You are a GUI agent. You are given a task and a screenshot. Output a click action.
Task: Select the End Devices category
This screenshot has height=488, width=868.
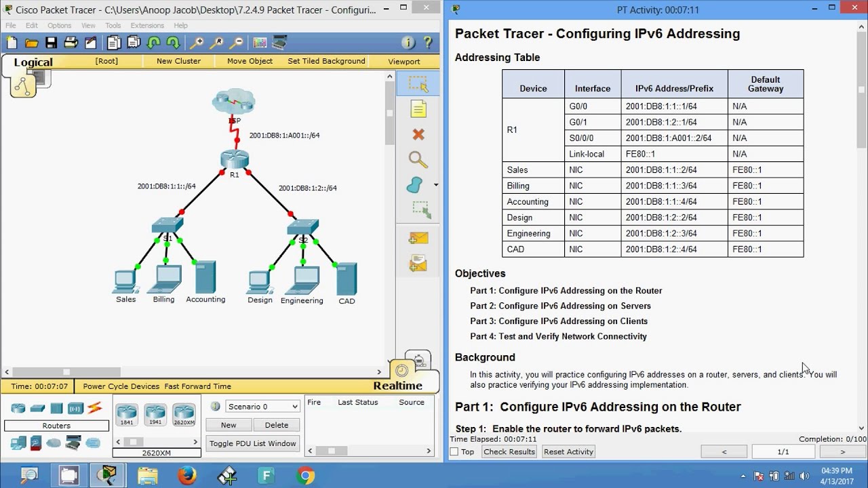pyautogui.click(x=18, y=443)
